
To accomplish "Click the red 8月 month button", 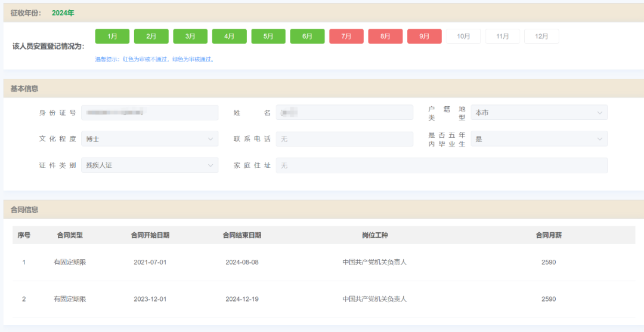I will (x=385, y=36).
